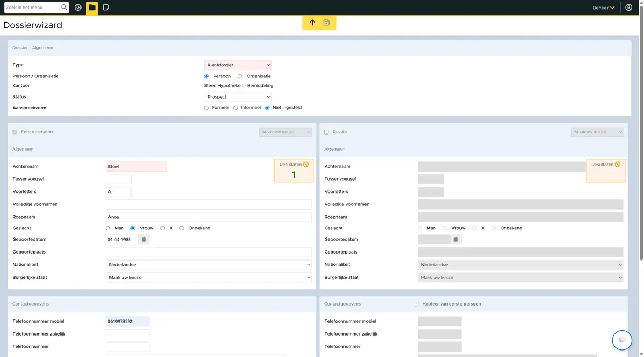This screenshot has height=357, width=644.
Task: Open Maak uw keuze dropdown beside Eerste persoon
Action: click(285, 132)
